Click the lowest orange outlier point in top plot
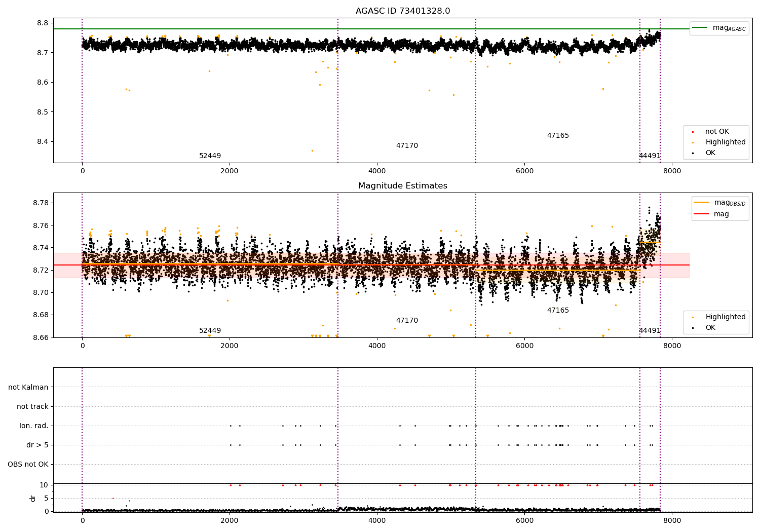The image size is (760, 532). tap(312, 150)
